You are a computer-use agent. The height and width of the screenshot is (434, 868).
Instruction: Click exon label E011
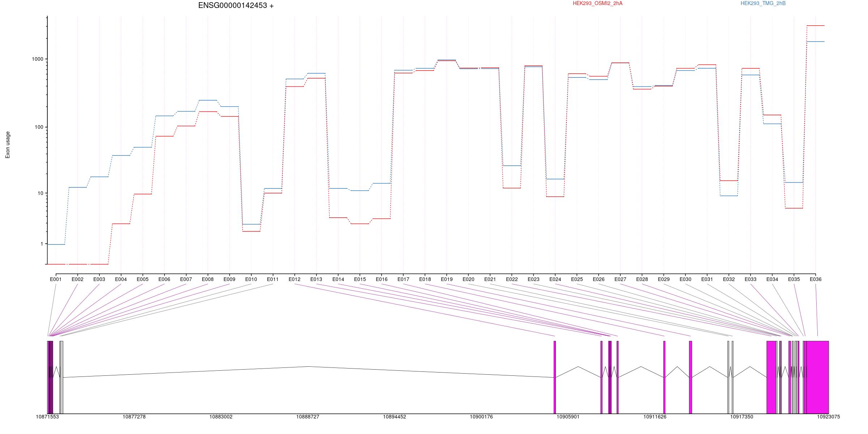click(x=273, y=280)
